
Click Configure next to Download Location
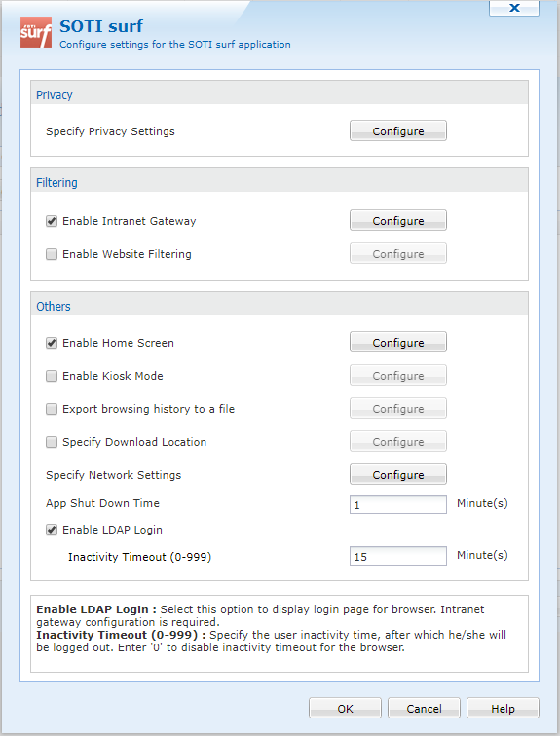point(398,441)
